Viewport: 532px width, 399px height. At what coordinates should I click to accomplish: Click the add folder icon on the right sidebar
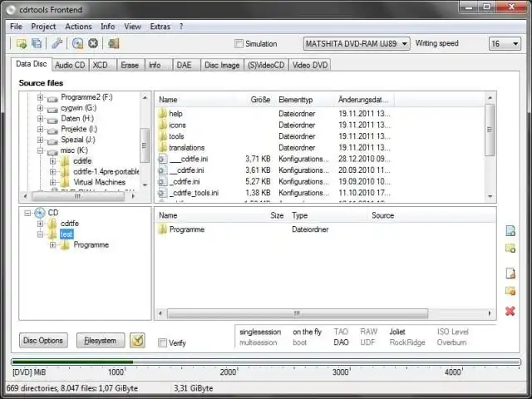click(510, 249)
